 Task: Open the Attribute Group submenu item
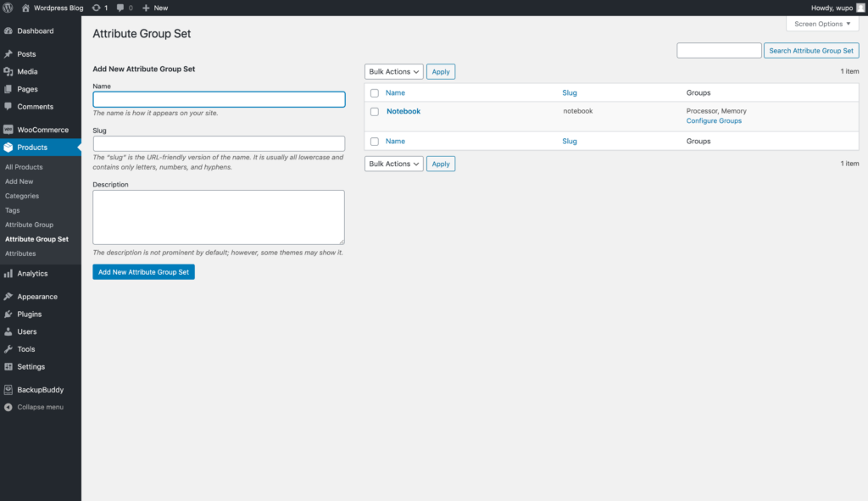(x=29, y=225)
